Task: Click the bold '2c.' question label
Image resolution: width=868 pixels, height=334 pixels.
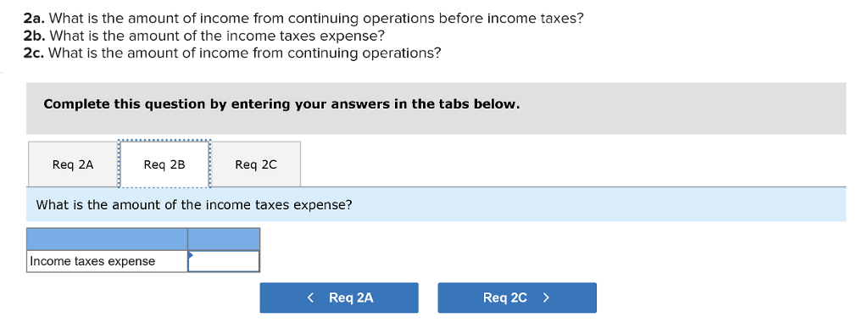Action: pos(35,53)
